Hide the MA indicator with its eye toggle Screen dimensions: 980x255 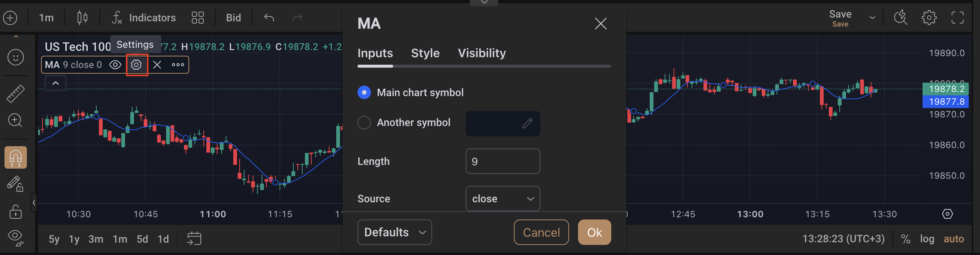116,64
